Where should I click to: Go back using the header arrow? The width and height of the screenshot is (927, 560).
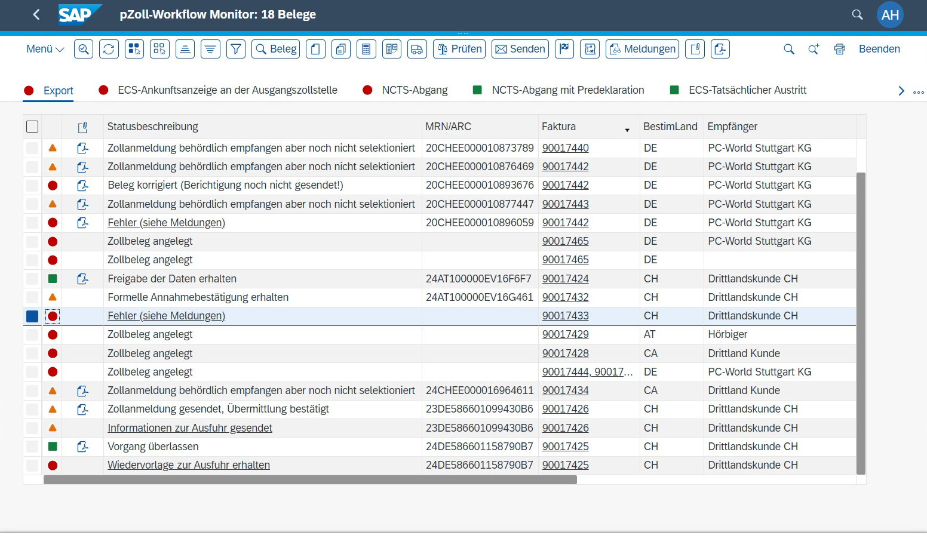pyautogui.click(x=36, y=14)
